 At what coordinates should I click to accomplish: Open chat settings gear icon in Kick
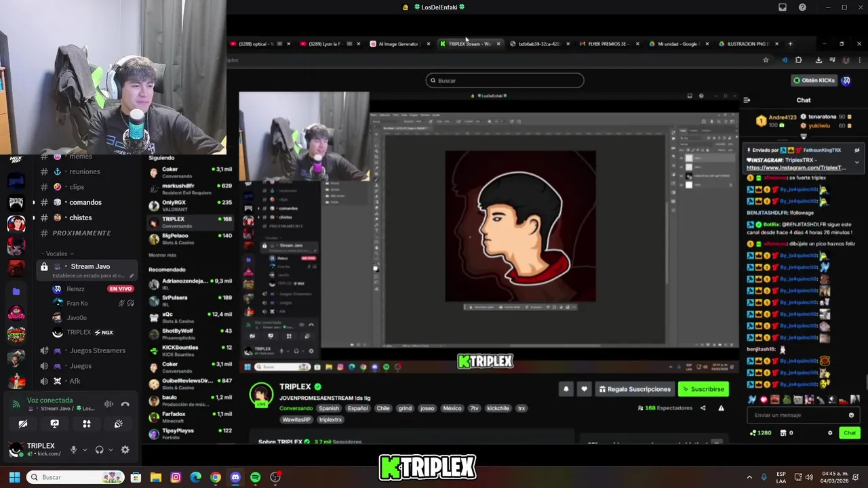point(830,432)
